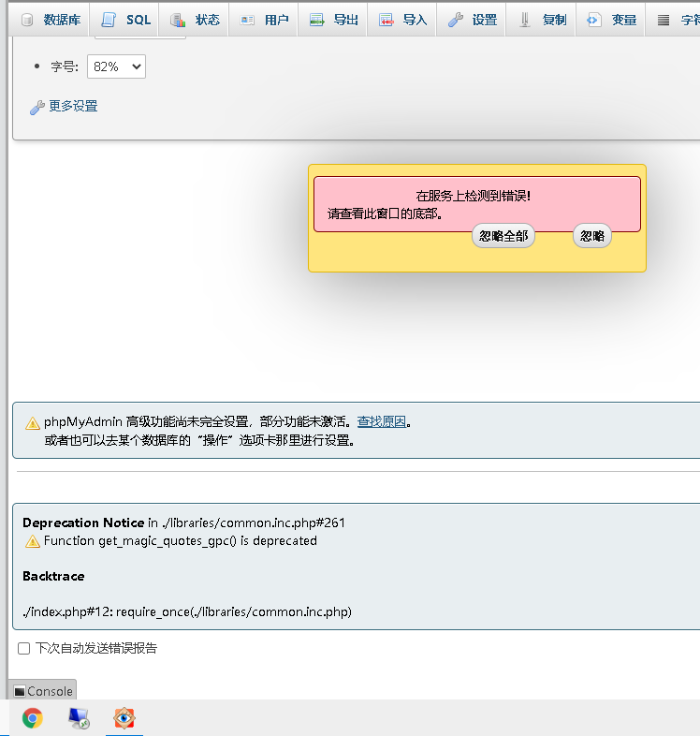Click the Console terminal icon

20,691
